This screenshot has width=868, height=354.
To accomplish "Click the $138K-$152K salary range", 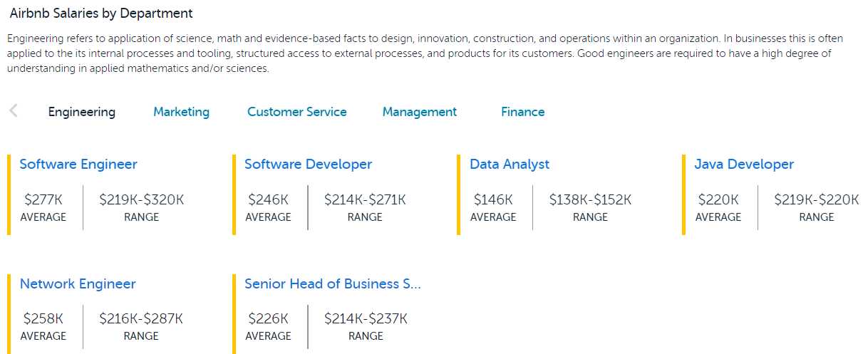I will click(590, 200).
